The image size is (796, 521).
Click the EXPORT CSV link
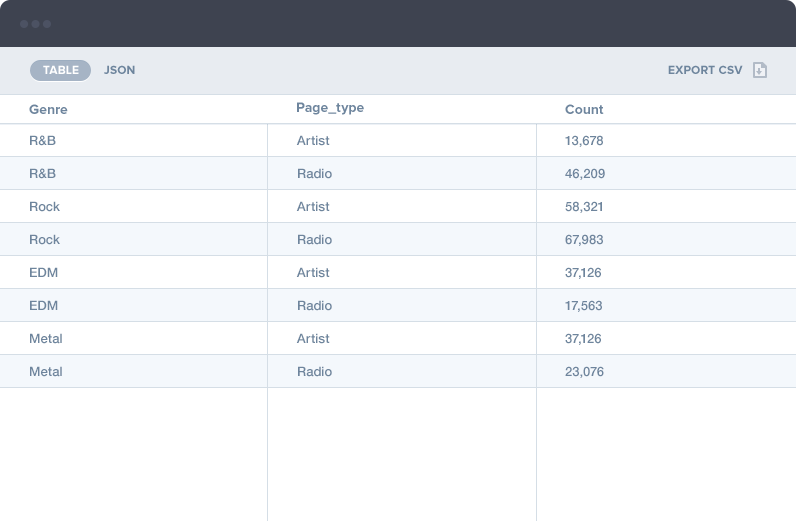pos(705,70)
